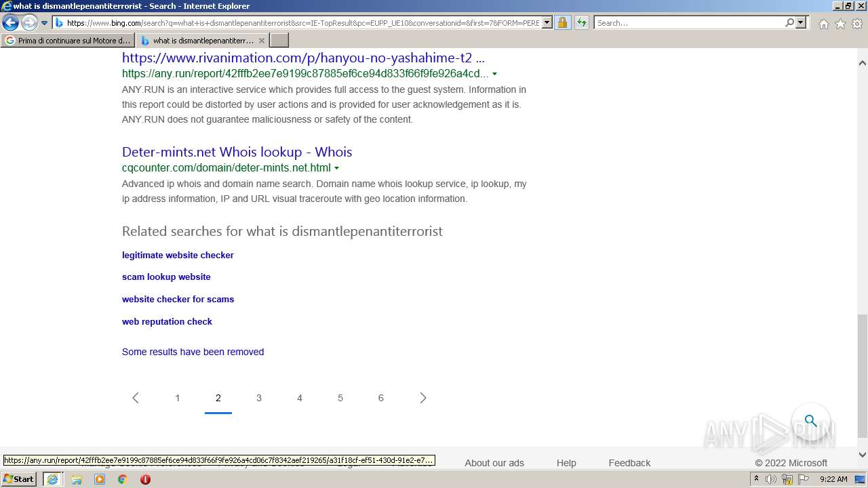Open the recent pages dropdown arrow
Viewport: 868px width, 488px height.
pos(45,23)
